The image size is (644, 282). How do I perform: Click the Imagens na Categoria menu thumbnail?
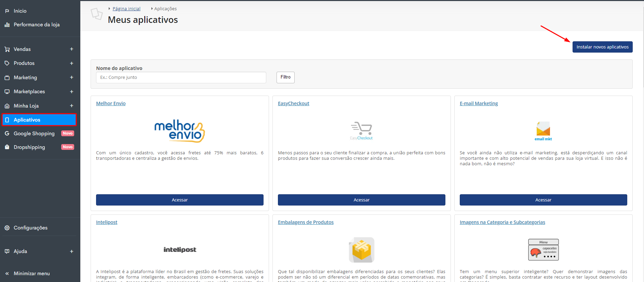tap(544, 250)
